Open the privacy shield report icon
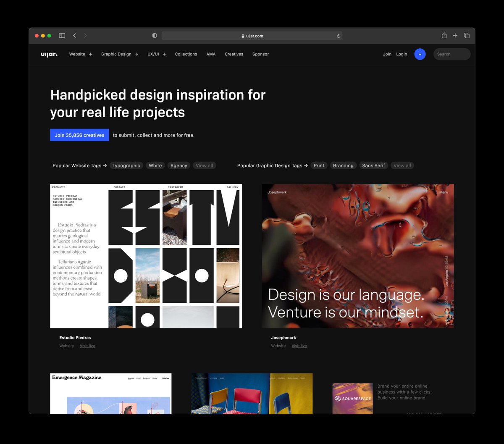 click(x=155, y=36)
